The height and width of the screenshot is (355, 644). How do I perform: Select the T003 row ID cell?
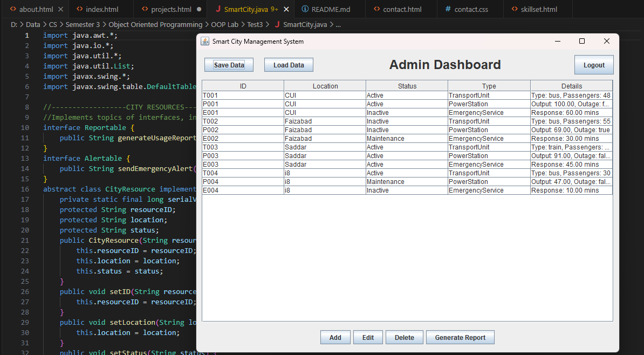[243, 147]
